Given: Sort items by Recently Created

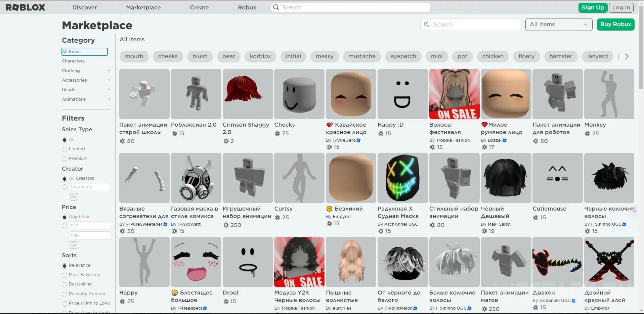Looking at the screenshot, I should pyautogui.click(x=65, y=294).
